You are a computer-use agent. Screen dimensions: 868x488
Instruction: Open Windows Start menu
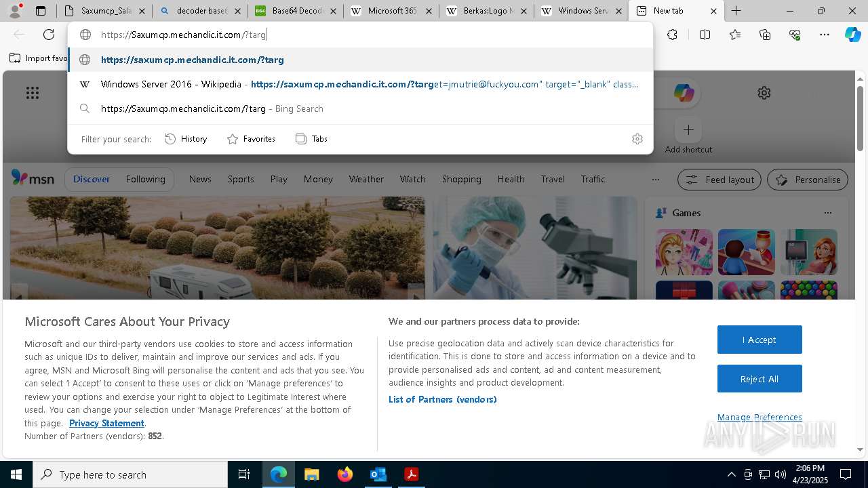16,474
